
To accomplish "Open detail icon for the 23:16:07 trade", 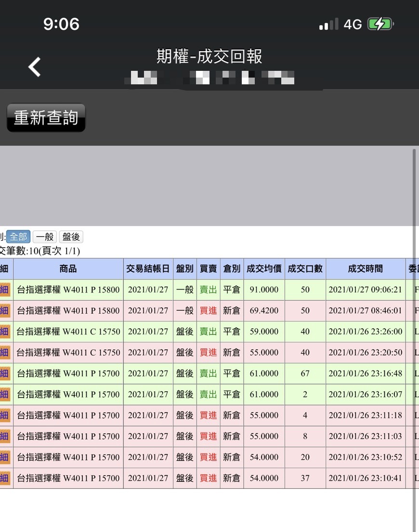I will [5, 394].
